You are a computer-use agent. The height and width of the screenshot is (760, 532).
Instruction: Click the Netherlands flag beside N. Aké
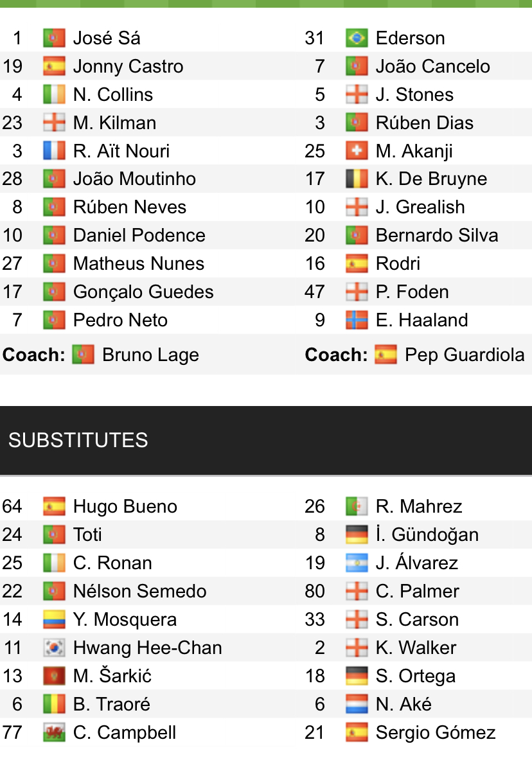(356, 704)
